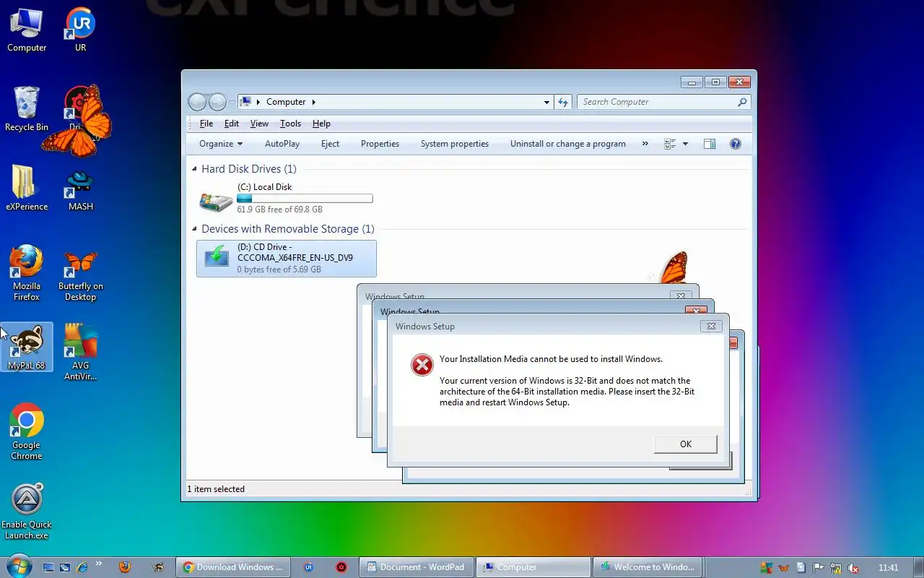Open the Computer desktop icon
This screenshot has width=924, height=578.
(x=27, y=30)
